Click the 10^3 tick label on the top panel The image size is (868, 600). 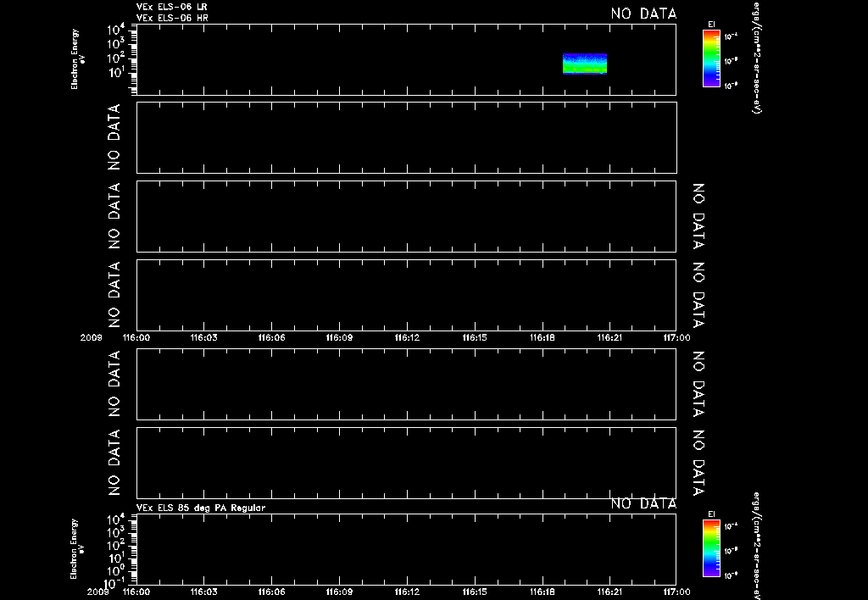(x=115, y=44)
